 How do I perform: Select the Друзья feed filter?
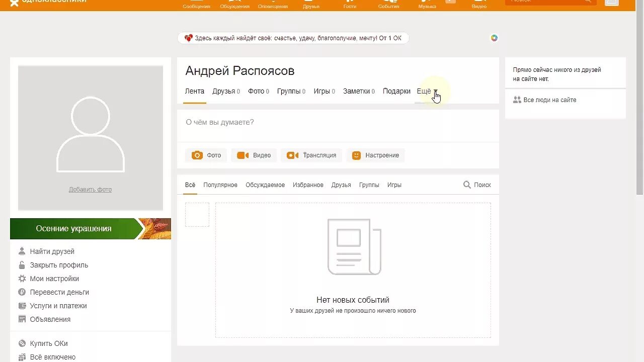click(x=341, y=185)
